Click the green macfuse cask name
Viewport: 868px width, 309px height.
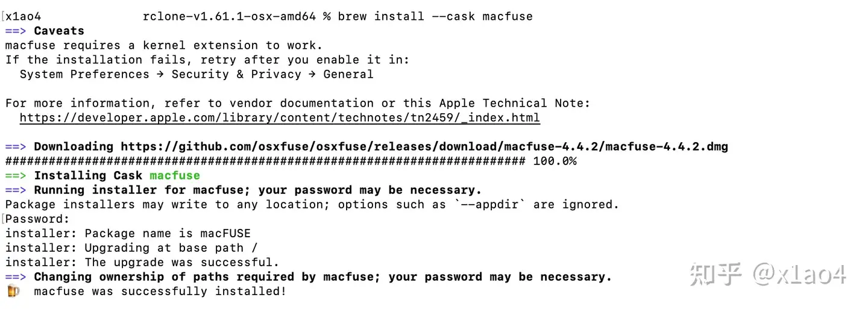175,176
